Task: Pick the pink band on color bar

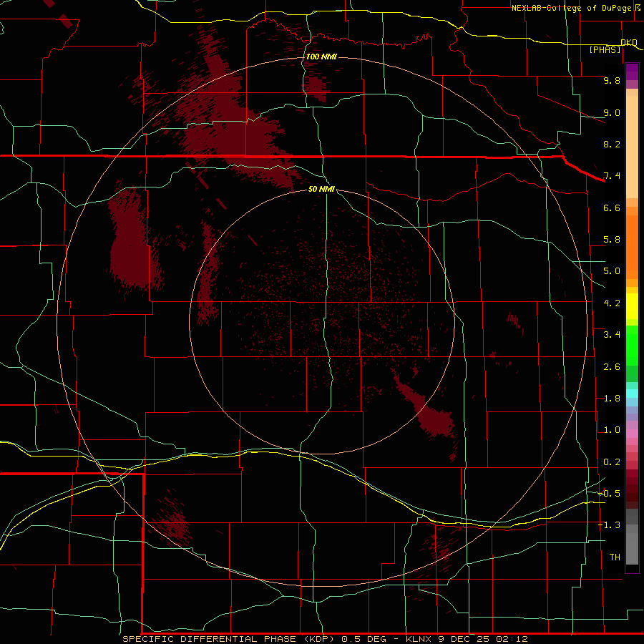Action: point(632,434)
